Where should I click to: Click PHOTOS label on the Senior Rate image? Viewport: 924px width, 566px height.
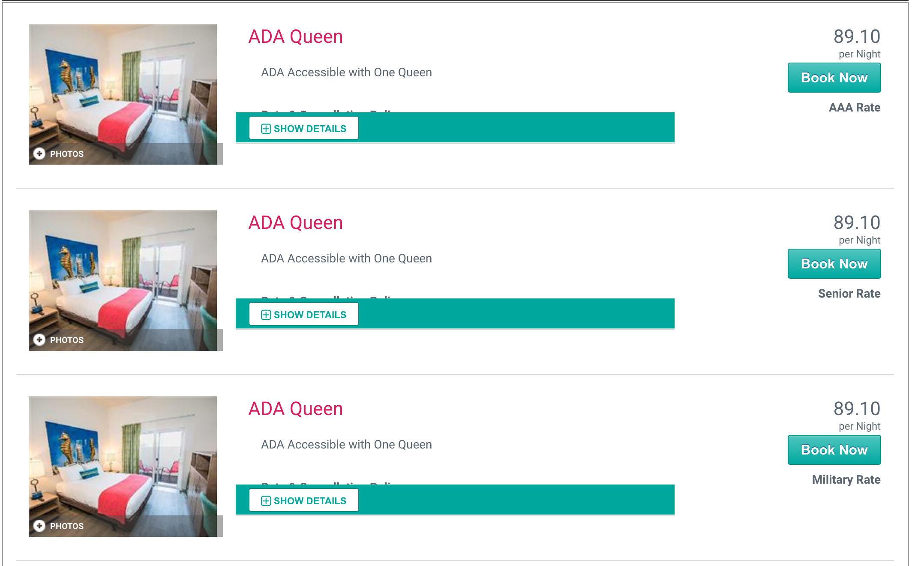click(67, 340)
